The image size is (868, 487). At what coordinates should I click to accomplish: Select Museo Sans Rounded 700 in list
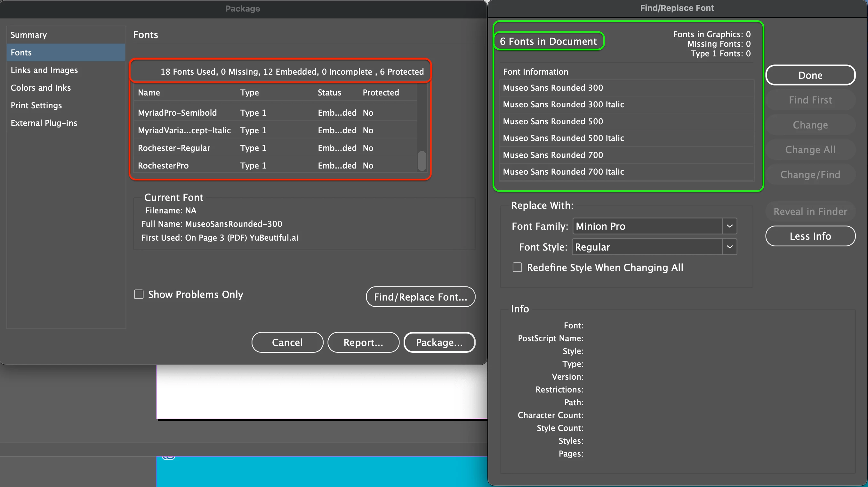553,155
